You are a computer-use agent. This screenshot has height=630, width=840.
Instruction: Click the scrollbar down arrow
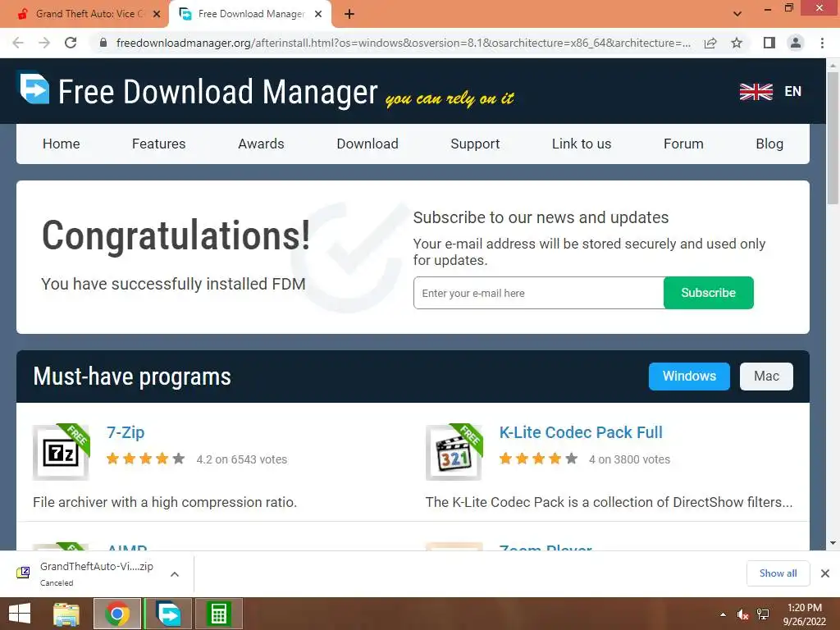click(x=833, y=543)
